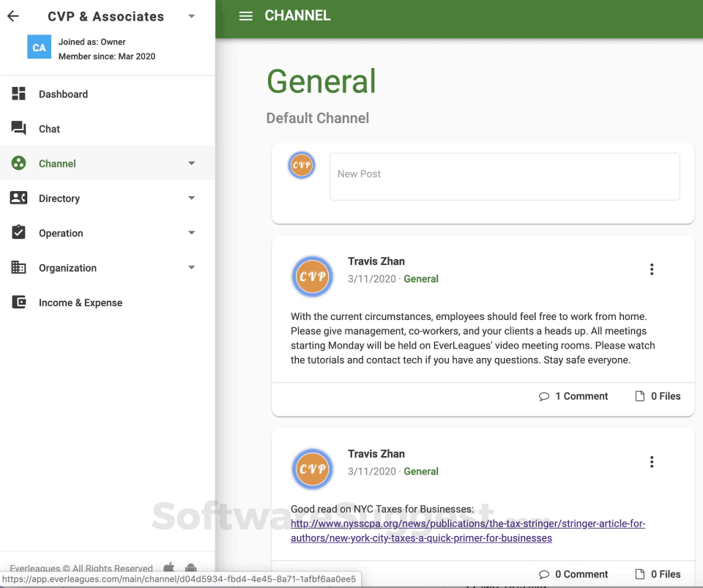
Task: Click the Apple icon in the footer
Action: point(168,567)
